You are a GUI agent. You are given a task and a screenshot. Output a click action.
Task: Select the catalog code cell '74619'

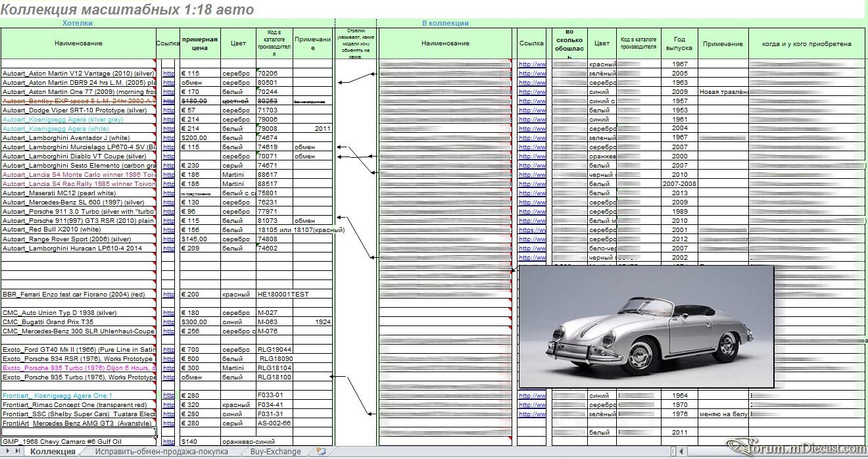point(274,147)
